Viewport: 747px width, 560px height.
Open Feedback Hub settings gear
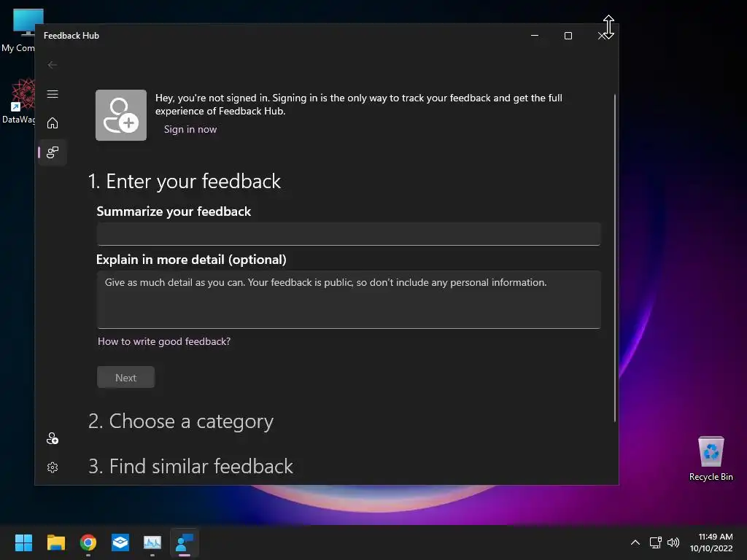point(53,467)
